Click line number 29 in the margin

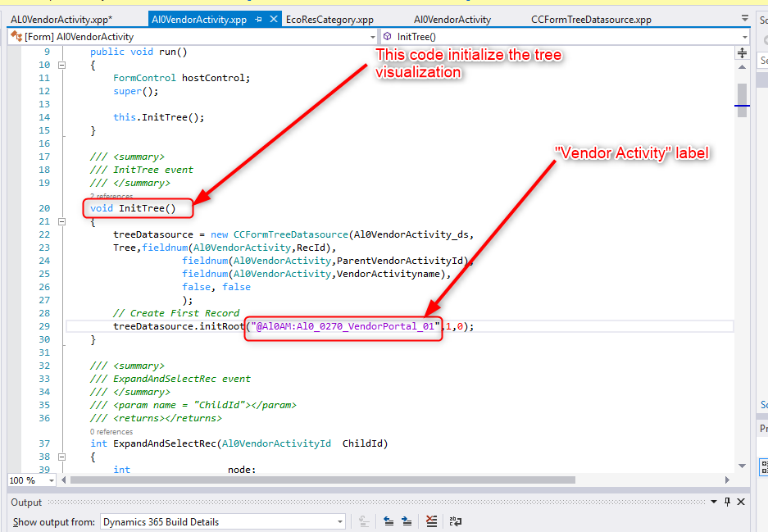44,326
